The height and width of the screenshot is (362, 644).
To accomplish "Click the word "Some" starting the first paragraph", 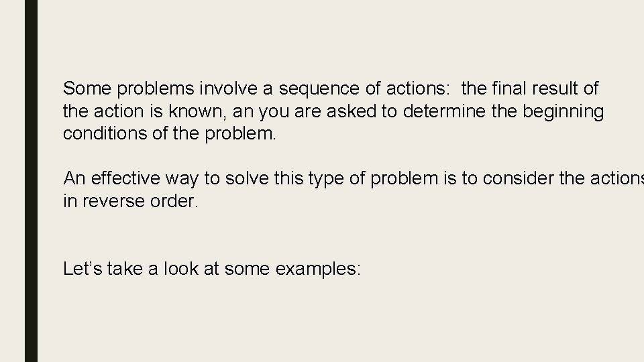I will [87, 88].
